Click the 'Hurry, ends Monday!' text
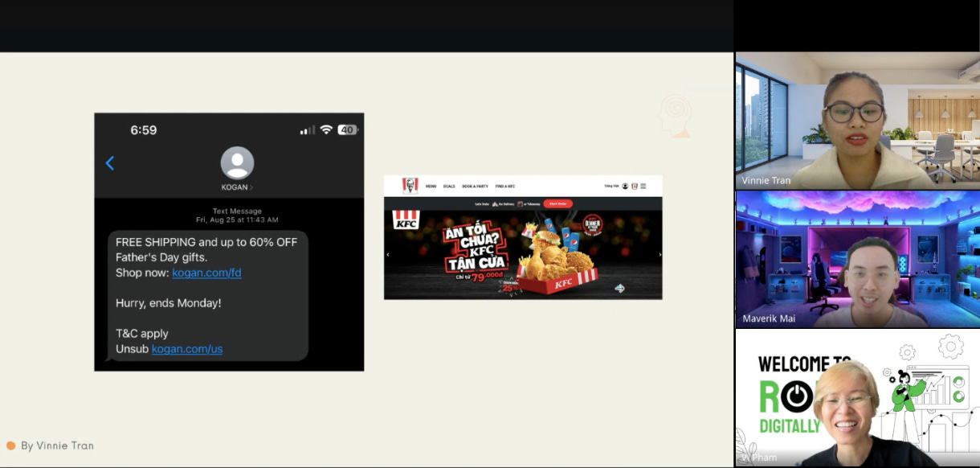Image resolution: width=980 pixels, height=468 pixels. (x=168, y=303)
